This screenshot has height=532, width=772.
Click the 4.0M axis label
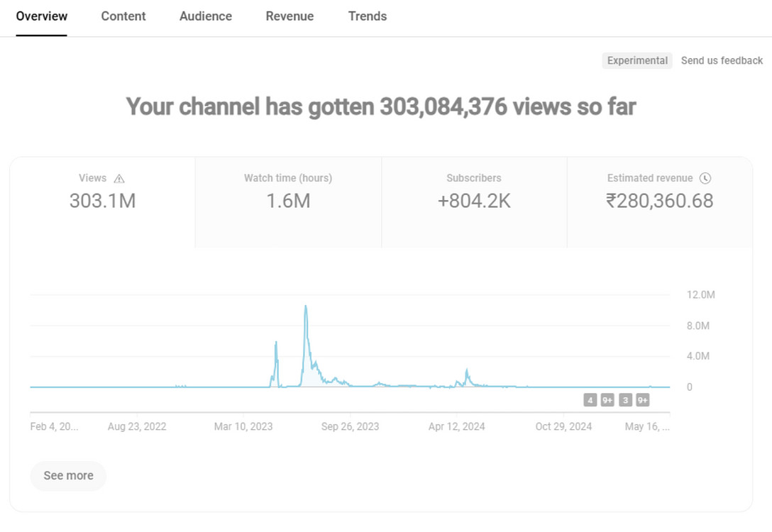[x=698, y=356]
